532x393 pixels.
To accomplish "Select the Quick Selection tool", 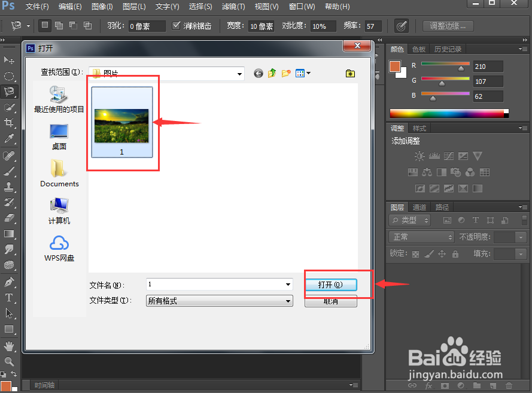I will (9, 107).
